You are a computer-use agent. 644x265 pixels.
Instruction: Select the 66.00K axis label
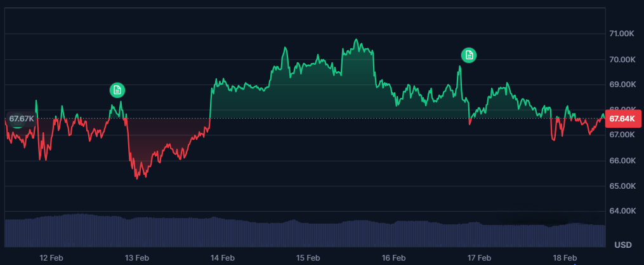click(x=622, y=161)
